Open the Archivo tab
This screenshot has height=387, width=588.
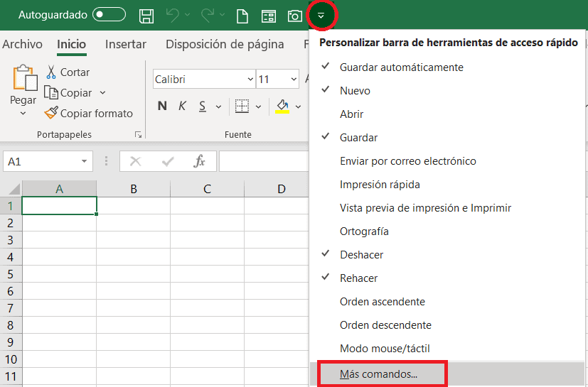pos(22,44)
